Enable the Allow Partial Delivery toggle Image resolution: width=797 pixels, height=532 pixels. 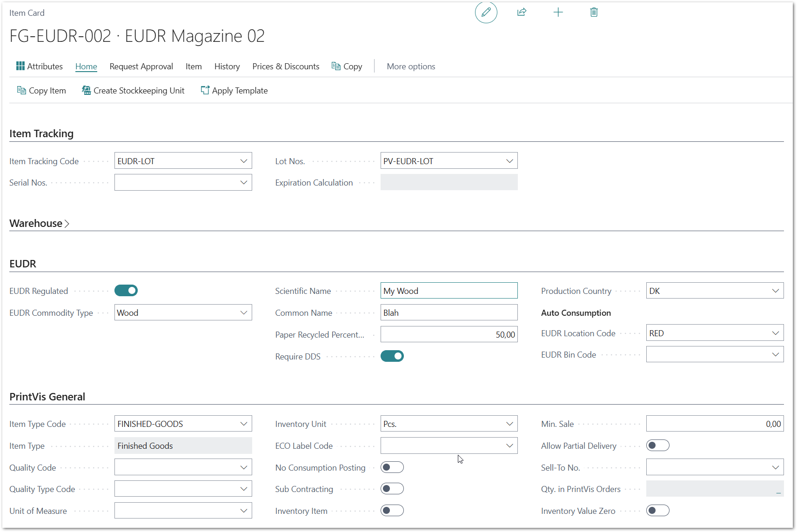point(657,446)
